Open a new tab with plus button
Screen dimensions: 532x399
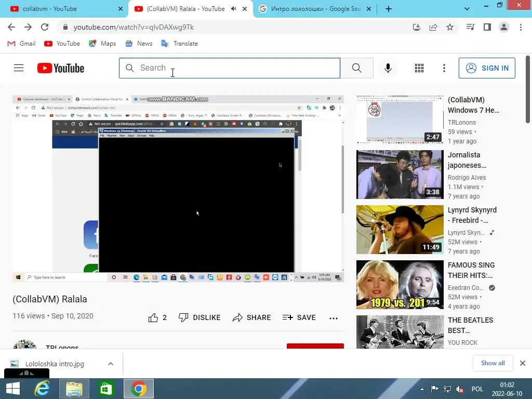[x=389, y=9]
